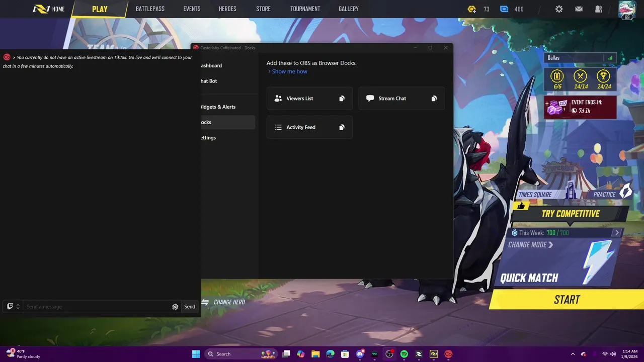The image size is (644, 362).
Task: Open Copilot from the taskbar
Action: [x=301, y=354]
